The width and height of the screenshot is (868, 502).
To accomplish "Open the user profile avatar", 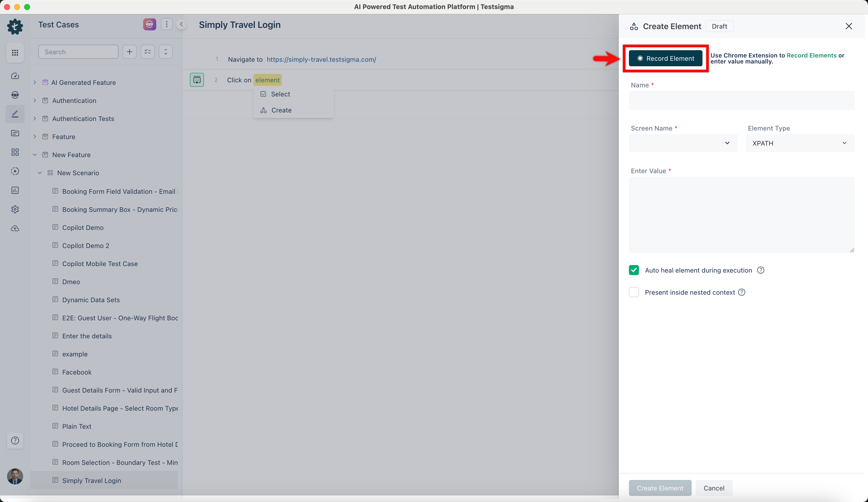I will 15,476.
